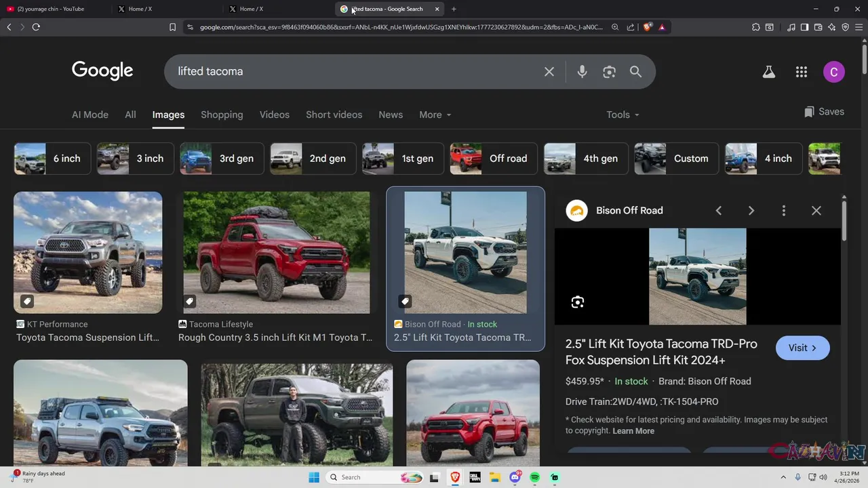Image resolution: width=868 pixels, height=488 pixels.
Task: Filter by 2nd gen chip
Action: (312, 159)
